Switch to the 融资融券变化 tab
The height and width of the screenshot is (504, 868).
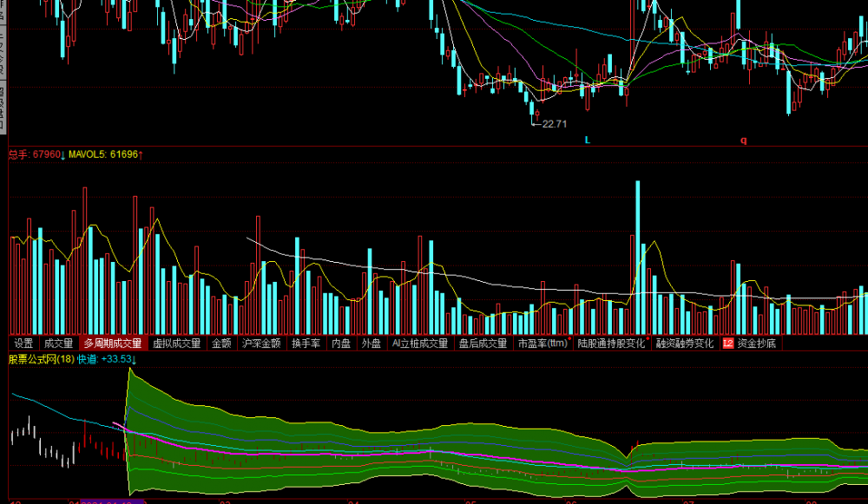pos(685,344)
